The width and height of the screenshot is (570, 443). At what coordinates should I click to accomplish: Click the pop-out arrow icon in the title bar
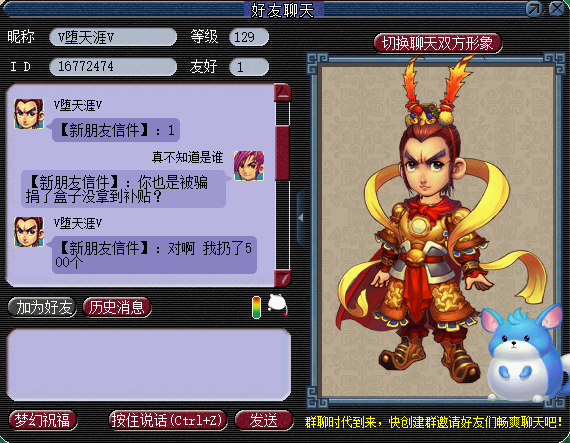click(534, 9)
